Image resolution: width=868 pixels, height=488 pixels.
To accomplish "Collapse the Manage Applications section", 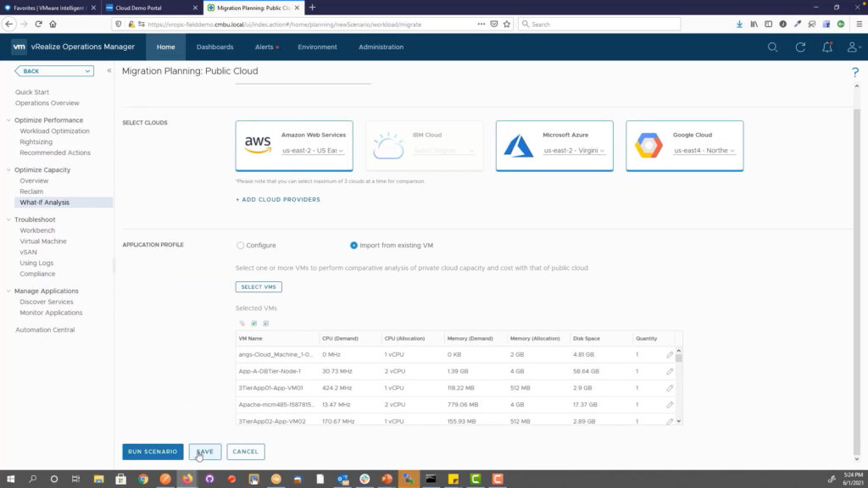I will 8,291.
